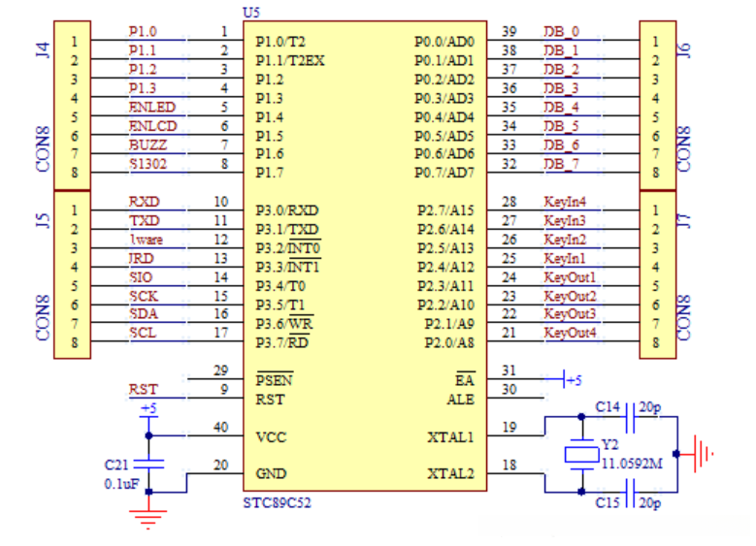Click the PSEN pin name

coord(275,380)
